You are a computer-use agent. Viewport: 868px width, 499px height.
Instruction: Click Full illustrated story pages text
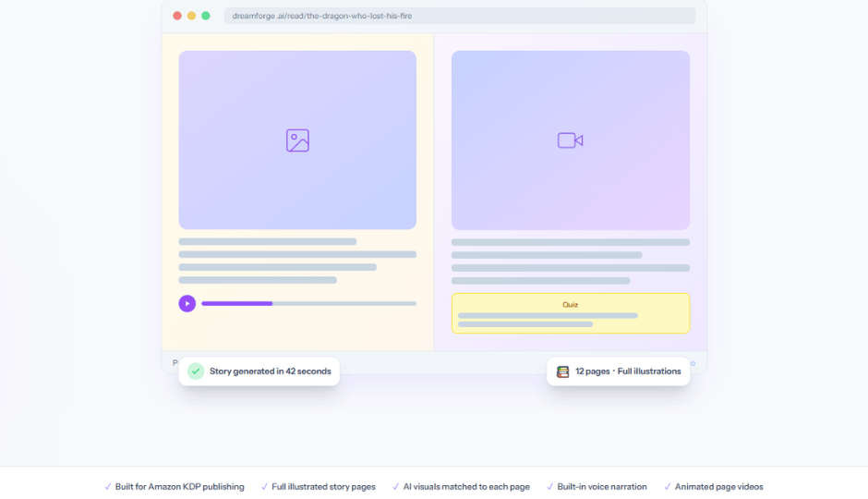click(323, 487)
